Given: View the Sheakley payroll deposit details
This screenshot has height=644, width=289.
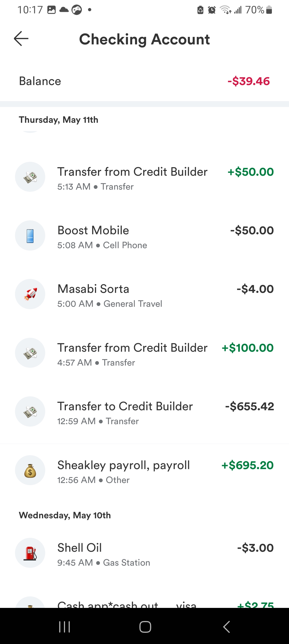Looking at the screenshot, I should click(123, 465).
